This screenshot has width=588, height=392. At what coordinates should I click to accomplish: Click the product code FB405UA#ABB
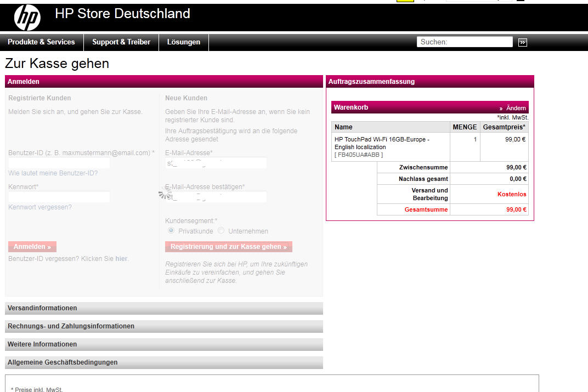(359, 155)
